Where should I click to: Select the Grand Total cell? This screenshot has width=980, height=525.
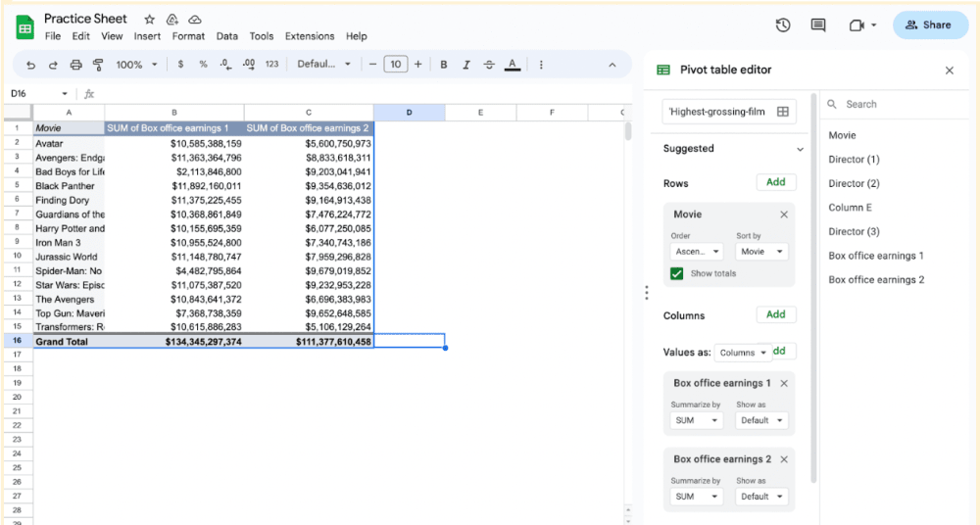coord(69,341)
